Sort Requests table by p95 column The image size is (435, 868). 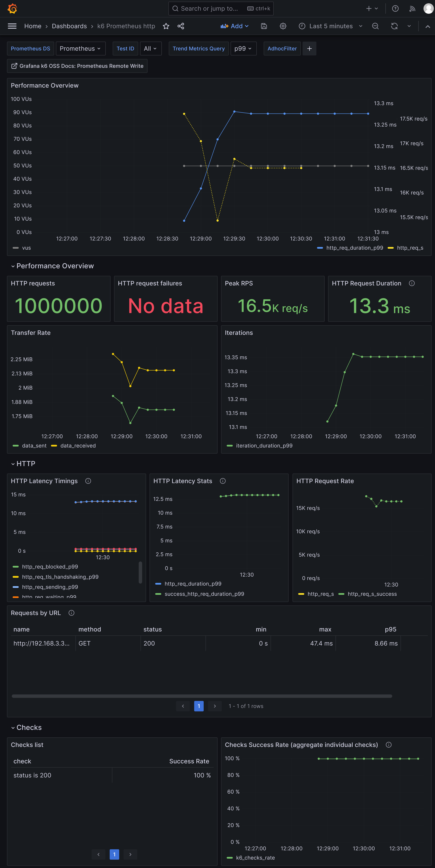(390, 629)
